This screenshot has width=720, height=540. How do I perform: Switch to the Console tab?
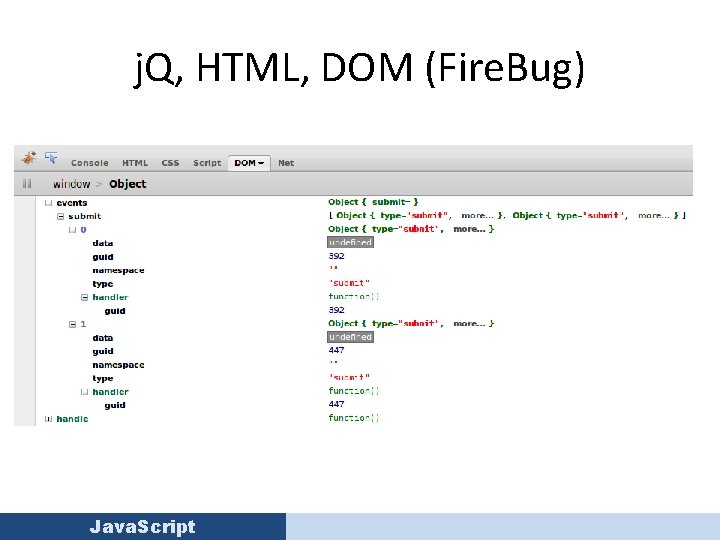(90, 163)
